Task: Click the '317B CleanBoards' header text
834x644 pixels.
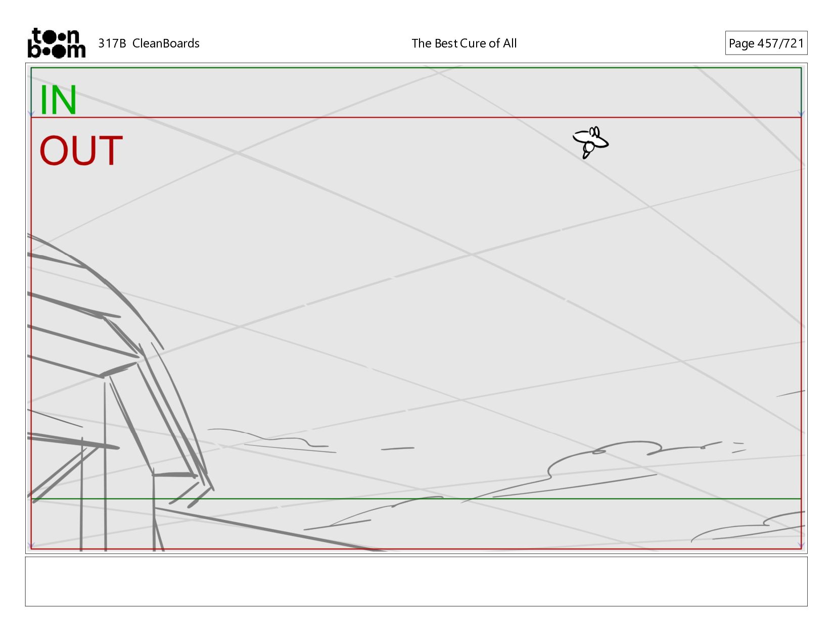Action: pos(149,43)
